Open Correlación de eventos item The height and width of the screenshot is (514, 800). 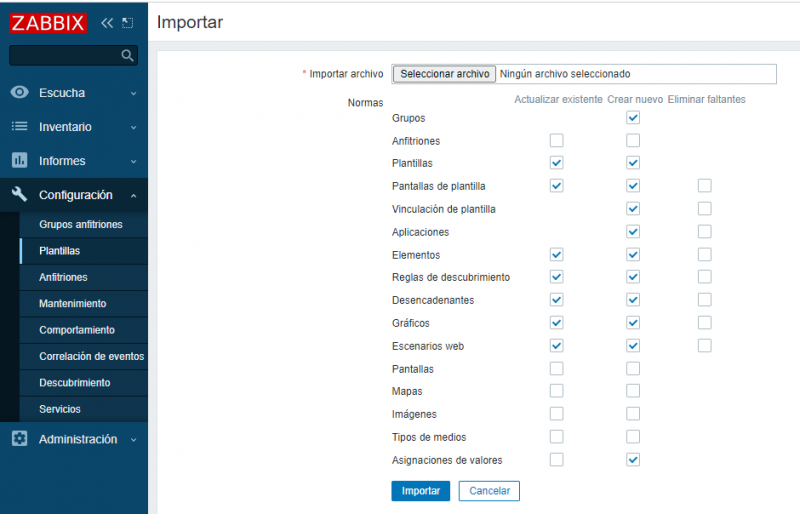click(84, 356)
